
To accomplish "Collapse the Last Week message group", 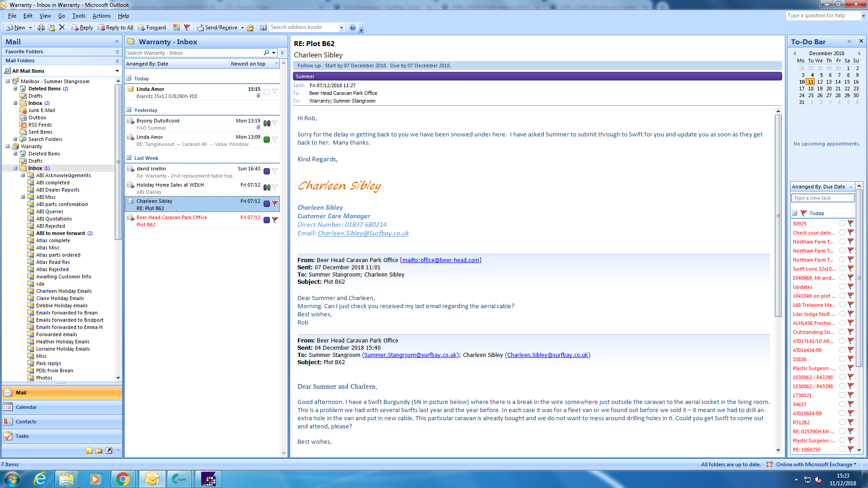I will tap(129, 158).
